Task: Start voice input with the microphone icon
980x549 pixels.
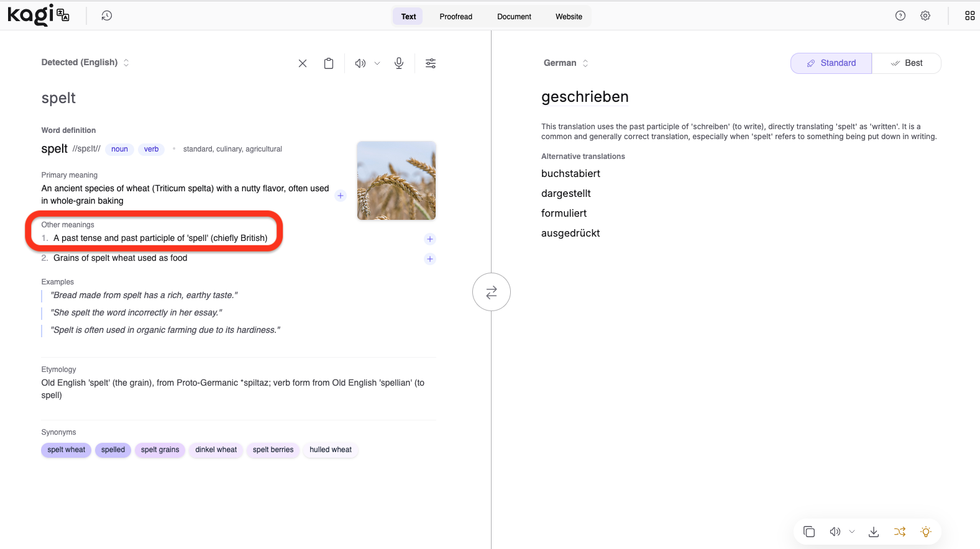Action: [399, 63]
